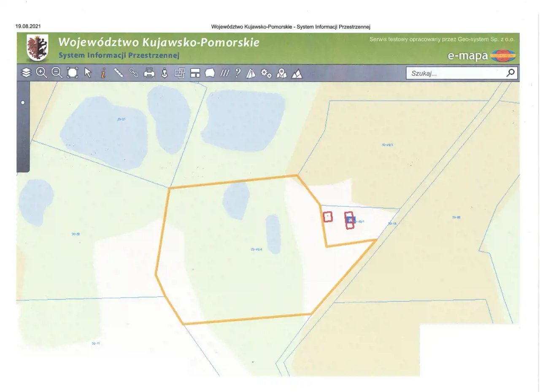Click inside the Szukaj search field

(x=456, y=73)
